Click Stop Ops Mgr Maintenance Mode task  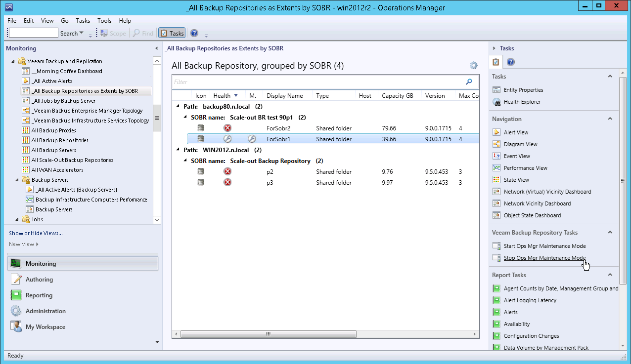pyautogui.click(x=544, y=258)
